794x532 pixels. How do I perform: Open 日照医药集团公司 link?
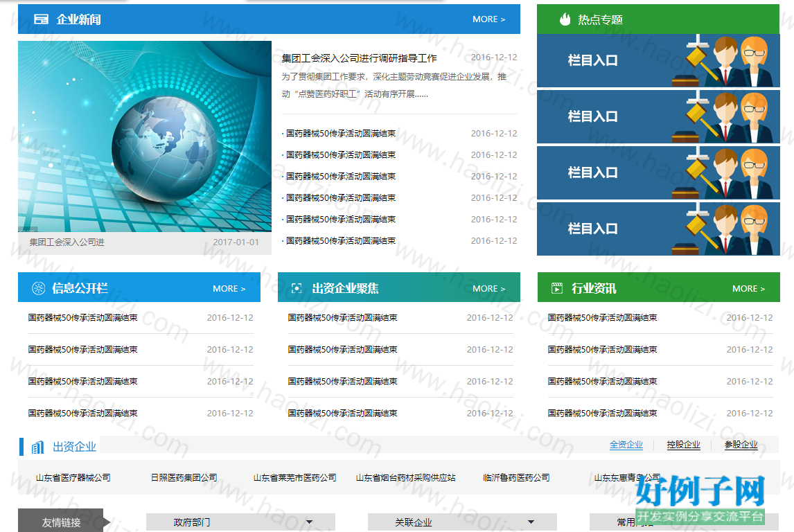pyautogui.click(x=184, y=477)
